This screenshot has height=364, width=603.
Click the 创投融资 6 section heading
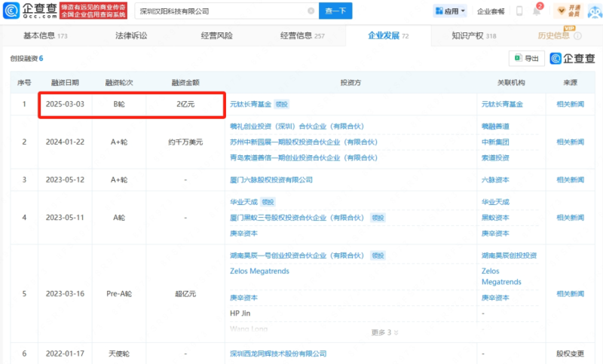point(26,59)
